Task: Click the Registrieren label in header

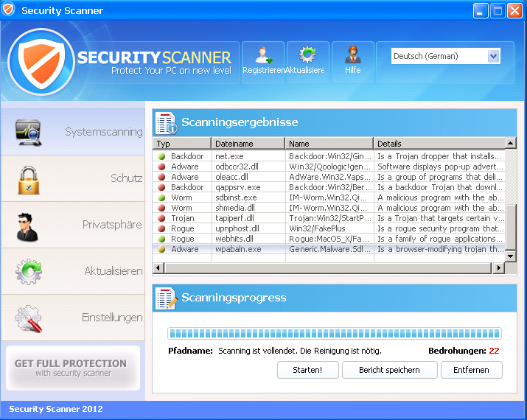Action: 264,70
